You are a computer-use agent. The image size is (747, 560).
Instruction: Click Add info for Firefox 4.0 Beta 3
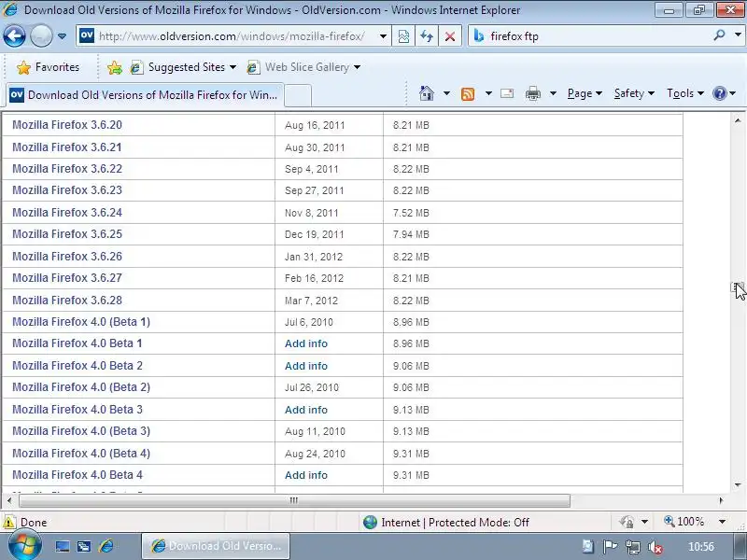pyautogui.click(x=306, y=410)
